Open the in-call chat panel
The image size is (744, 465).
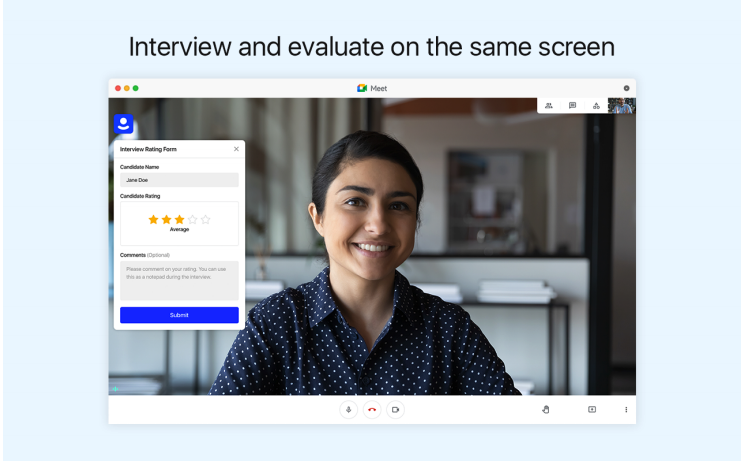click(572, 106)
